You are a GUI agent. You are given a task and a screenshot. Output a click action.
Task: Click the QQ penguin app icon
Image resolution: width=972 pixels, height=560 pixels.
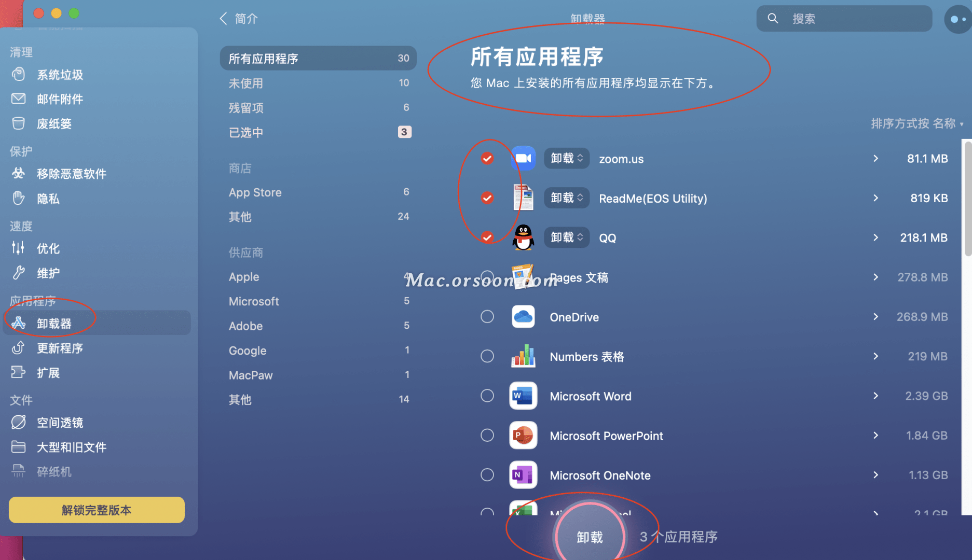pyautogui.click(x=523, y=237)
